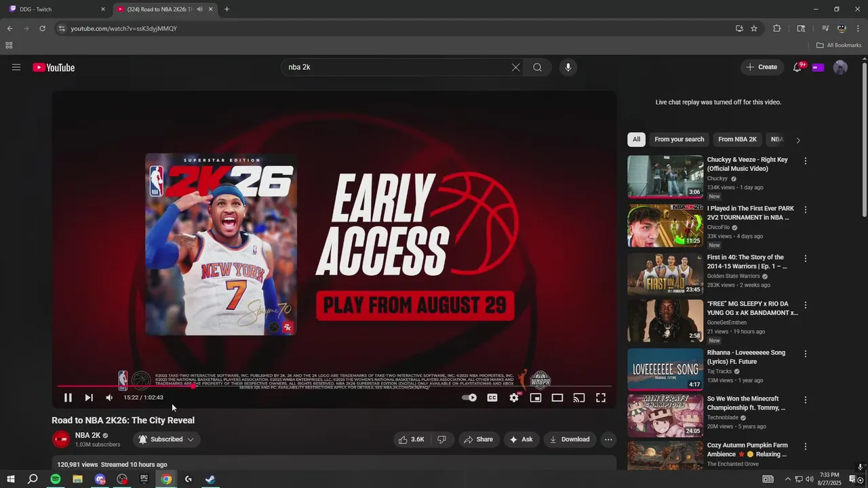This screenshot has width=868, height=488.
Task: Go back to the previous page
Action: 9,28
